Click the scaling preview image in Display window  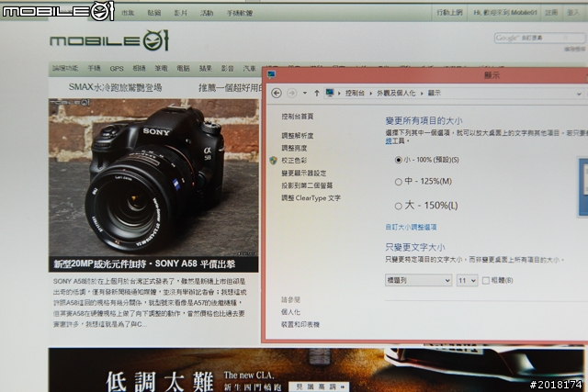pos(582,187)
